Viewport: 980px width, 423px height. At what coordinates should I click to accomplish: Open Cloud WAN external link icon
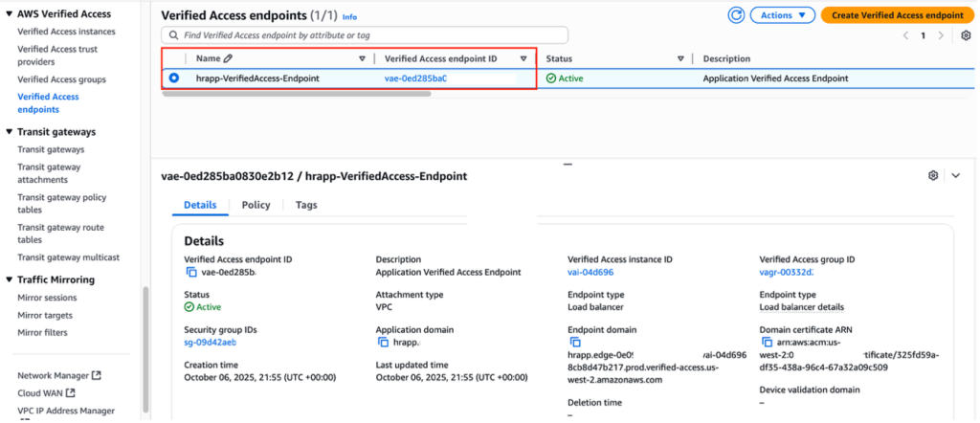pos(71,393)
